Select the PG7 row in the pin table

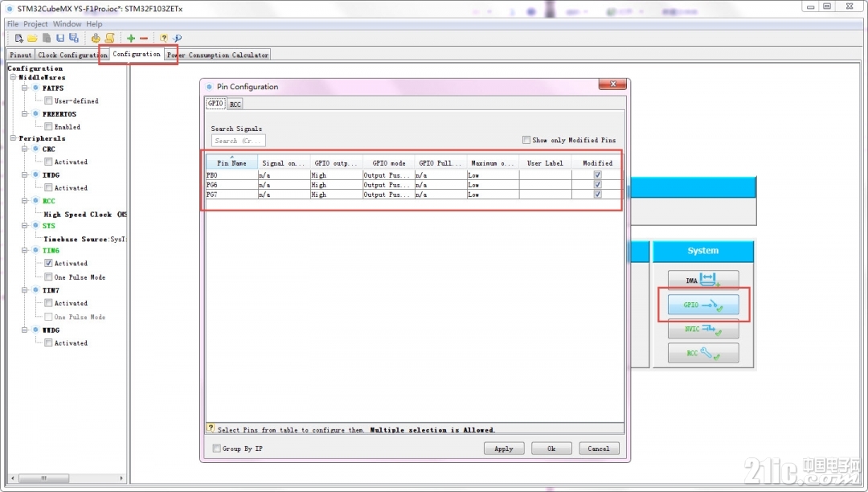412,195
